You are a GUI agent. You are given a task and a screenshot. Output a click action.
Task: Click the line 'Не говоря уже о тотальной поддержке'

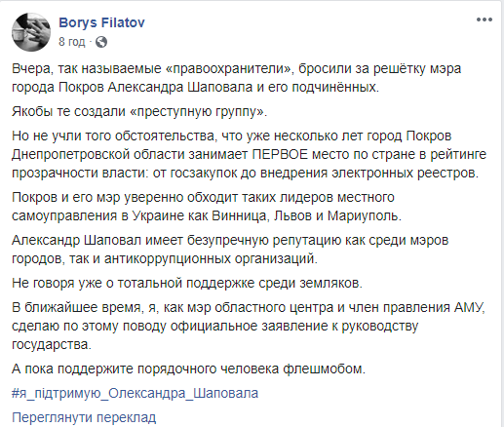pos(187,283)
